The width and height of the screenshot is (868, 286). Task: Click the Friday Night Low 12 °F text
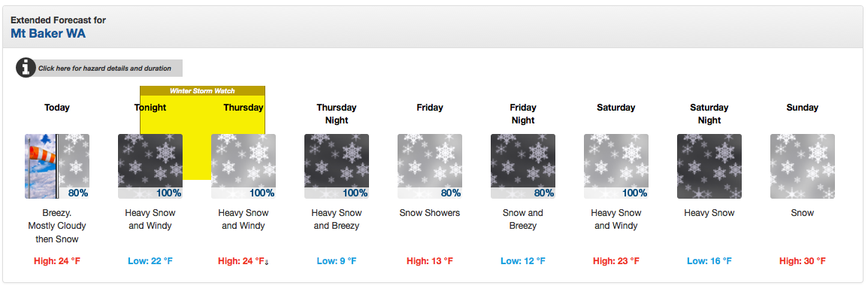tap(522, 260)
